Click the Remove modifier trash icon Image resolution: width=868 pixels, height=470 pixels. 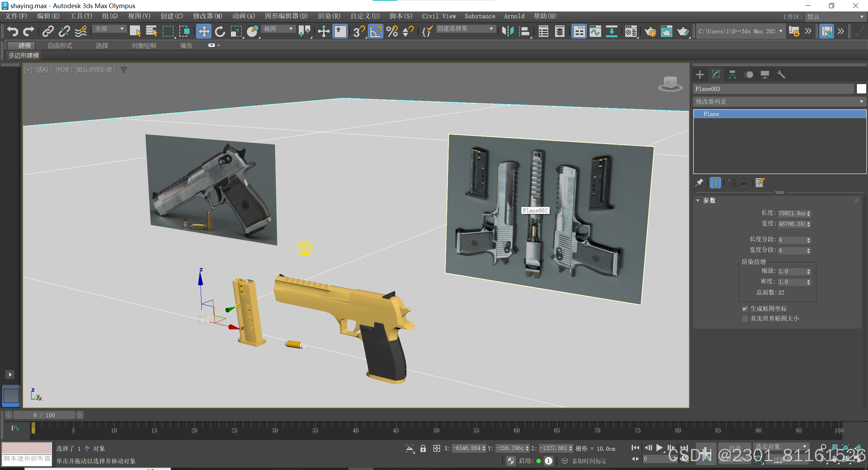coord(744,183)
